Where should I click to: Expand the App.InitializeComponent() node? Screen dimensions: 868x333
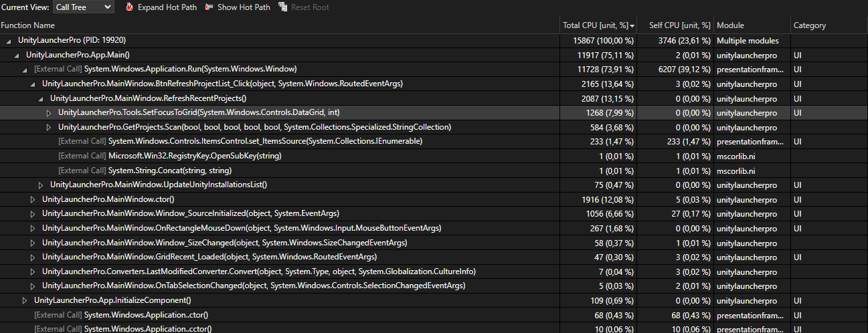point(25,300)
